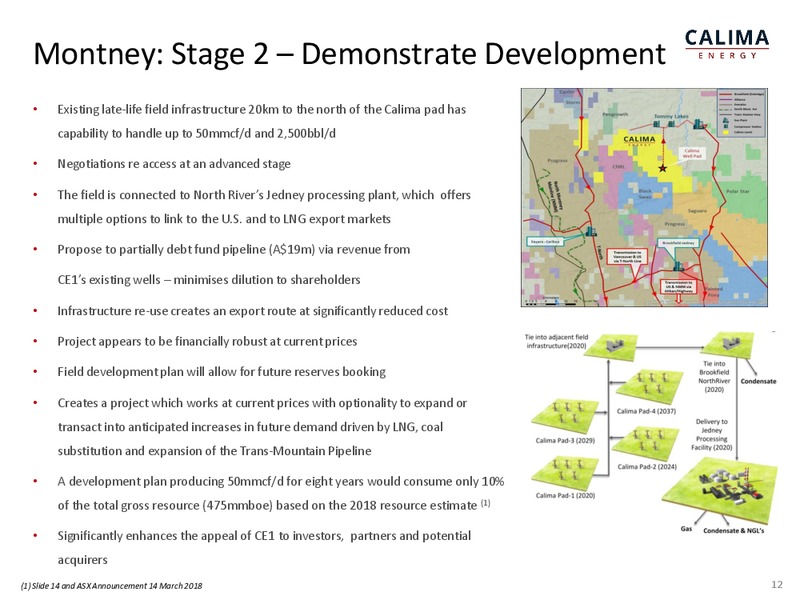Click 'Delivery to Jedney Processing Facility (2020)' label

pos(711,435)
